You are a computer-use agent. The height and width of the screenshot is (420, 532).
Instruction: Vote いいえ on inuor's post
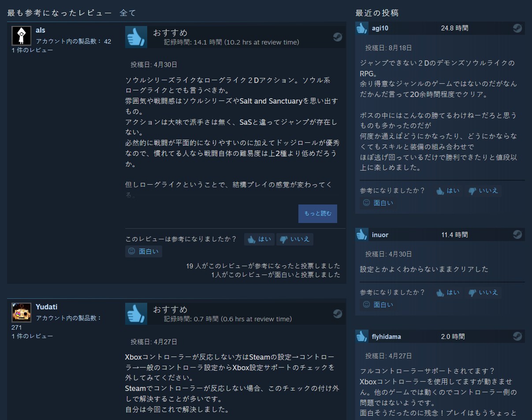483,293
